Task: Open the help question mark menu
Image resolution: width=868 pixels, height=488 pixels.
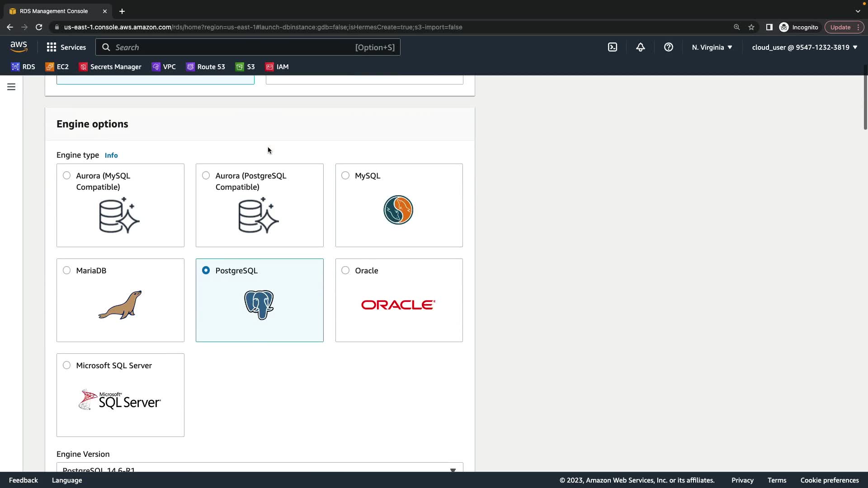Action: tap(669, 47)
